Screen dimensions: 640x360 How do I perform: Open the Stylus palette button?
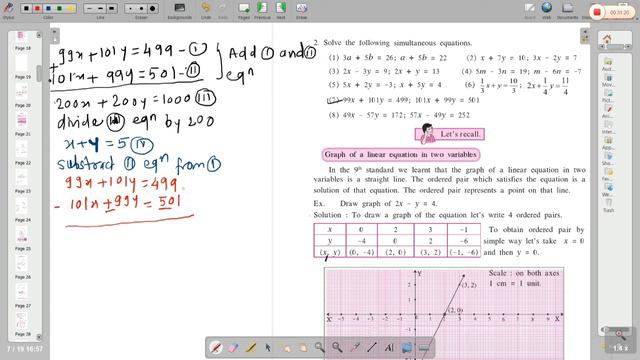coord(8,10)
